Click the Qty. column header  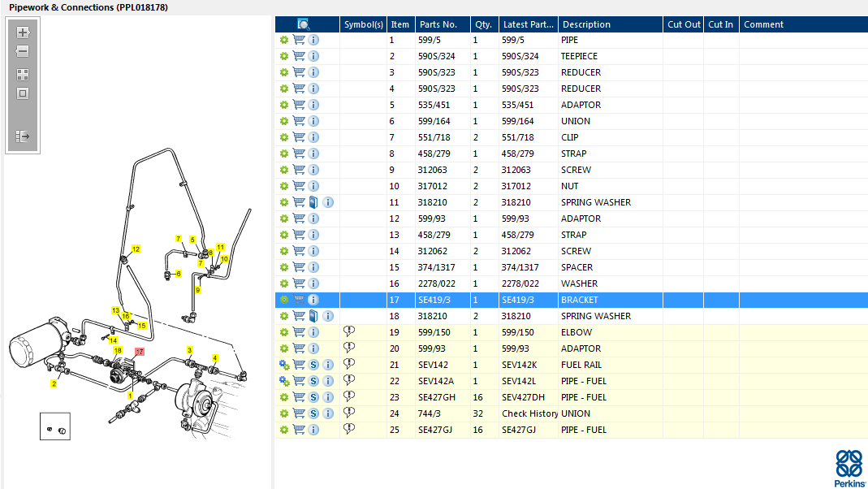pos(483,24)
